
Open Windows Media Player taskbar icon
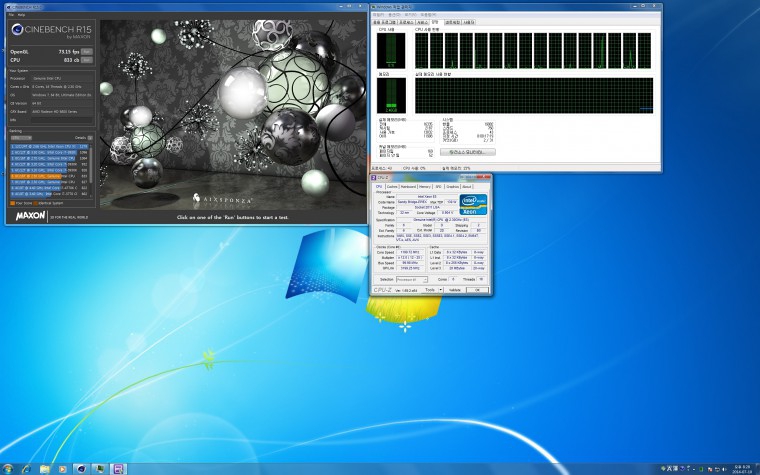click(x=63, y=469)
